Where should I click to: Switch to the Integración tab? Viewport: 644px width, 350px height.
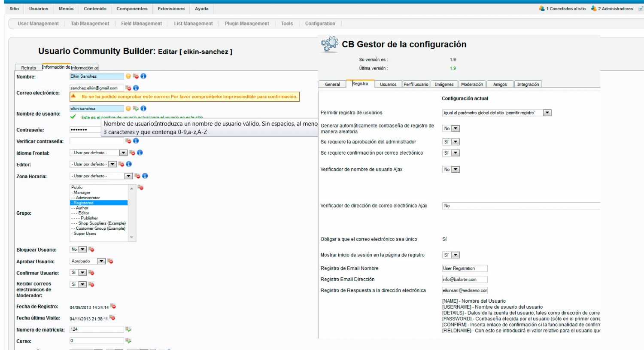528,84
